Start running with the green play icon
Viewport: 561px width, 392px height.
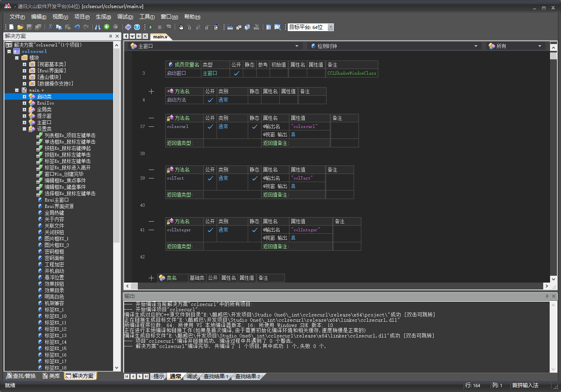[x=151, y=27]
